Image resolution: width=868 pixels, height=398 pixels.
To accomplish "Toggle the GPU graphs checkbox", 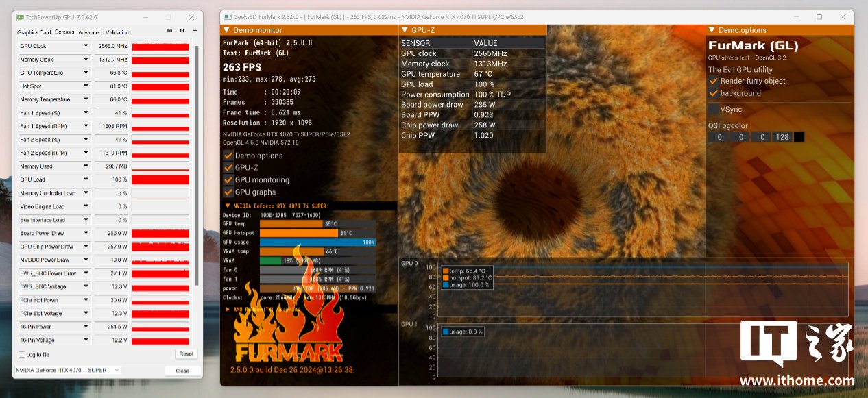I will tap(228, 192).
